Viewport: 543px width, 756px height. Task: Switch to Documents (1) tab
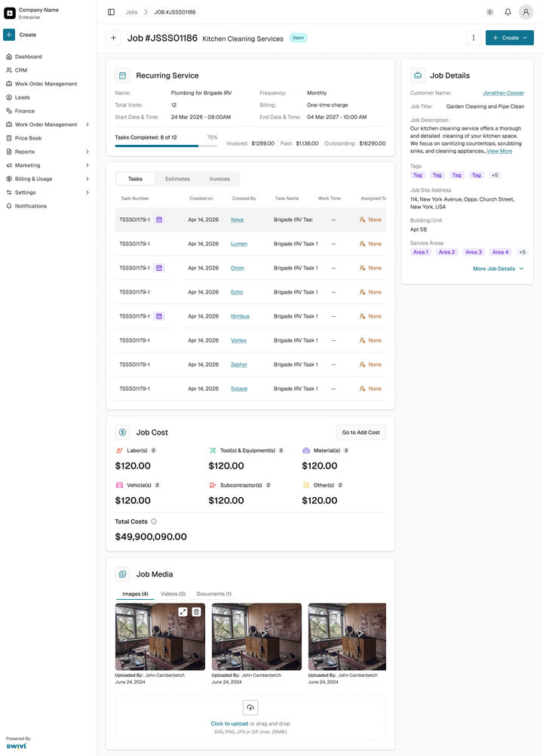(x=214, y=594)
